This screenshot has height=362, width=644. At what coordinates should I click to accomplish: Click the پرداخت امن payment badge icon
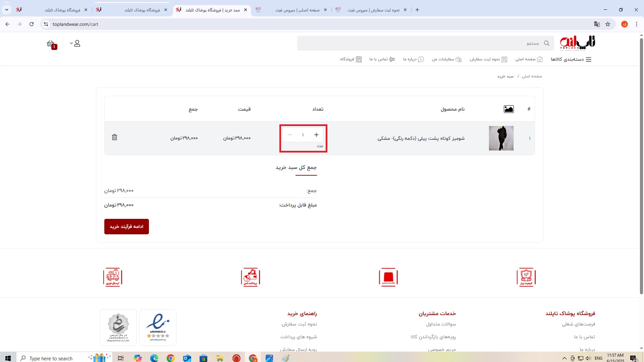(x=251, y=277)
